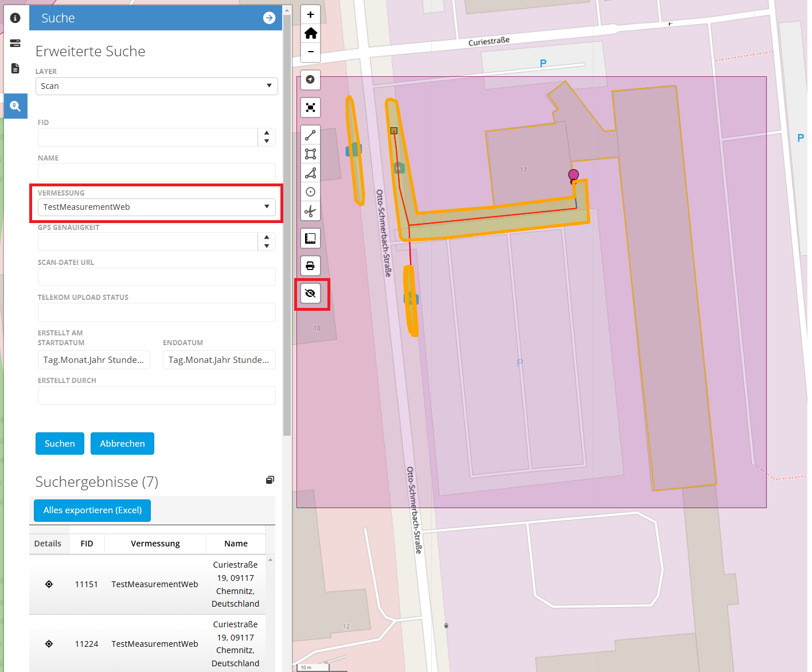Image resolution: width=812 pixels, height=672 pixels.
Task: Select the line drawing tool
Action: click(x=310, y=135)
